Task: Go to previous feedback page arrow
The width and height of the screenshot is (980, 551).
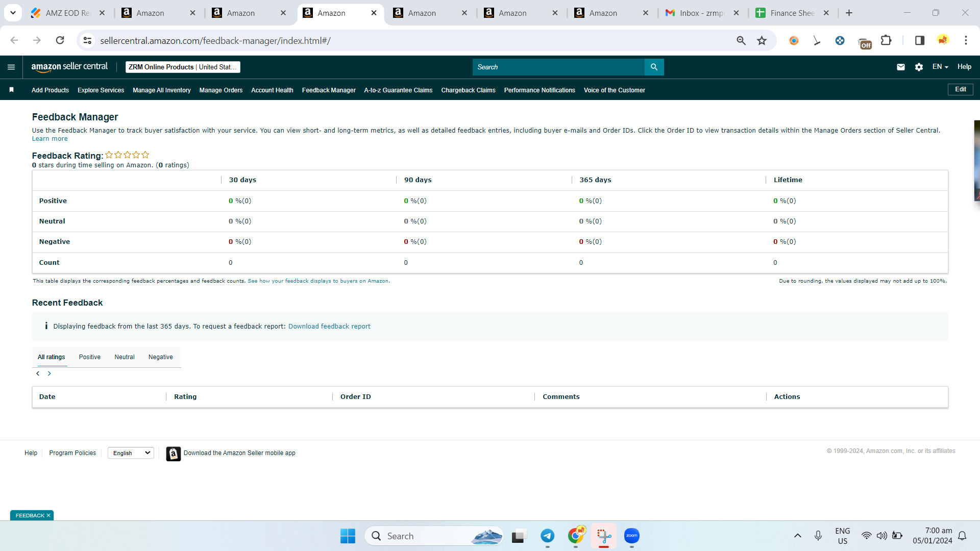Action: click(x=38, y=373)
